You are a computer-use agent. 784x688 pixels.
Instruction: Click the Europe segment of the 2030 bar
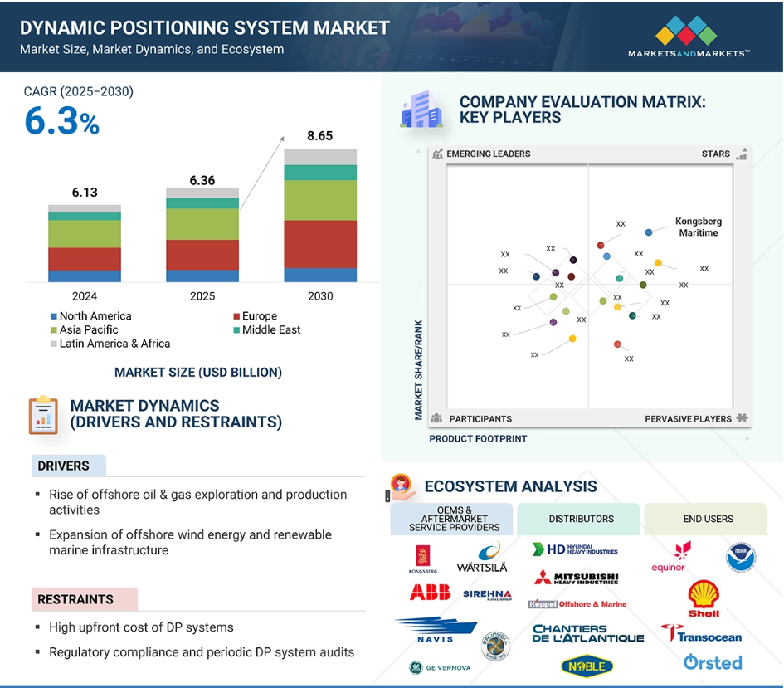320,245
